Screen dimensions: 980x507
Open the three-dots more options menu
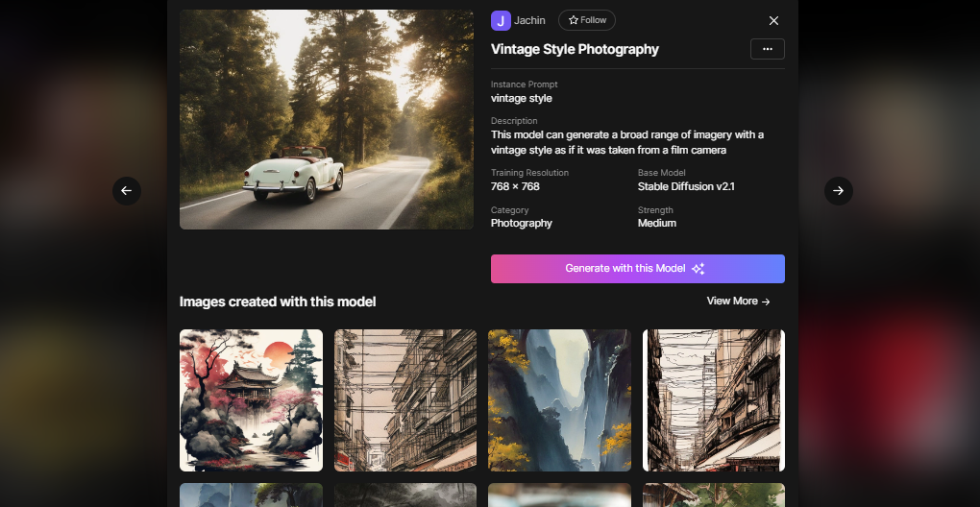tap(768, 49)
